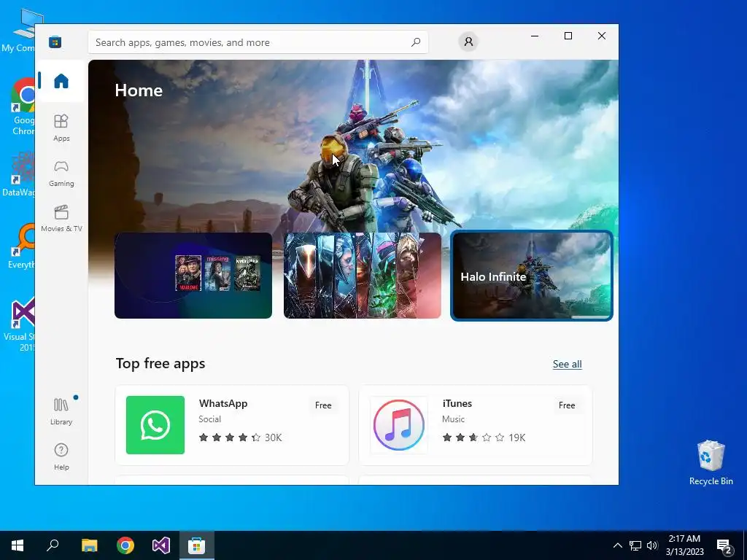
Task: Select the Visual Studio desktop shortcut
Action: 20,324
